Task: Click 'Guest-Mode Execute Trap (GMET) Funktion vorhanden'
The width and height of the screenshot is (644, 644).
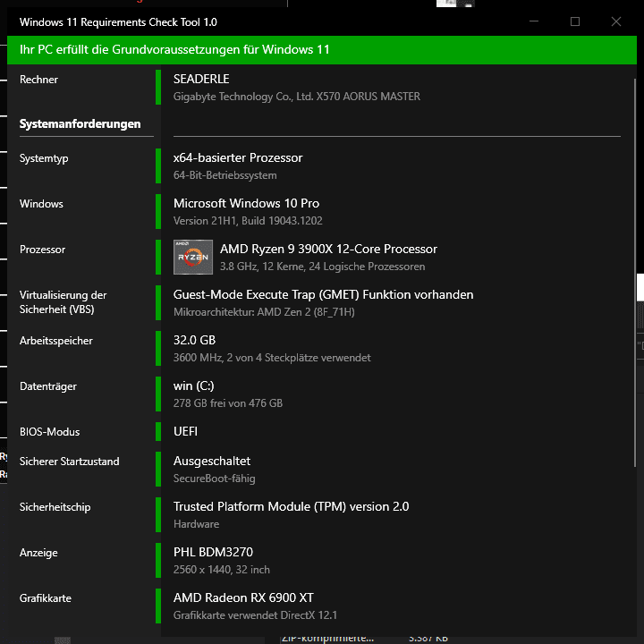Action: click(x=323, y=294)
